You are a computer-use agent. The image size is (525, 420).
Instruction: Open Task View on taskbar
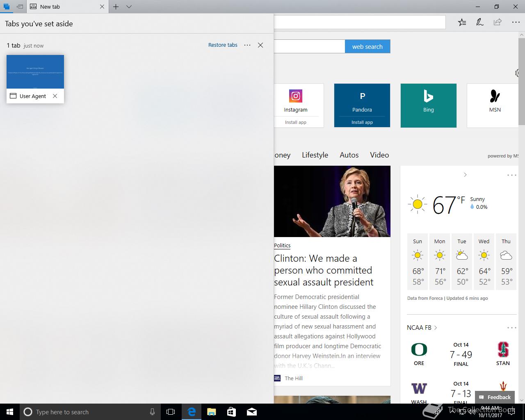tap(171, 412)
